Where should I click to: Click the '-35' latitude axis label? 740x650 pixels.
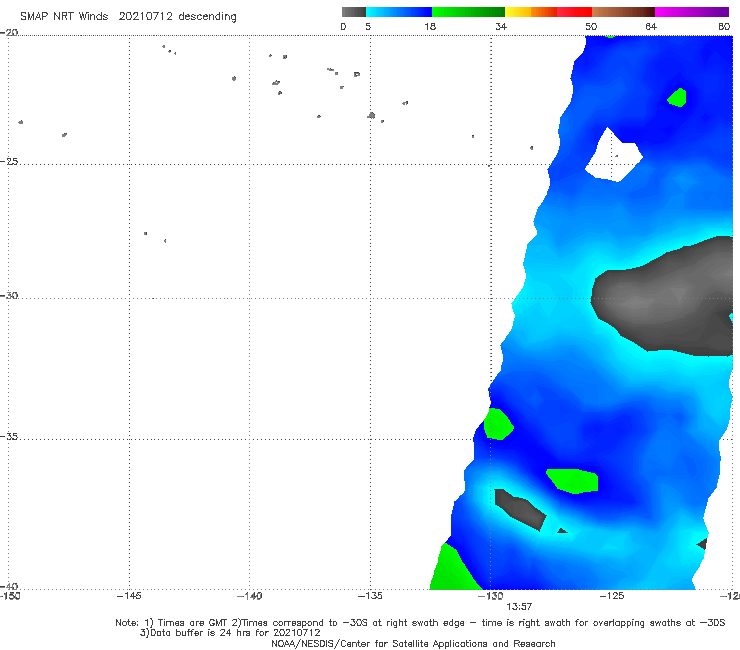tap(9, 436)
